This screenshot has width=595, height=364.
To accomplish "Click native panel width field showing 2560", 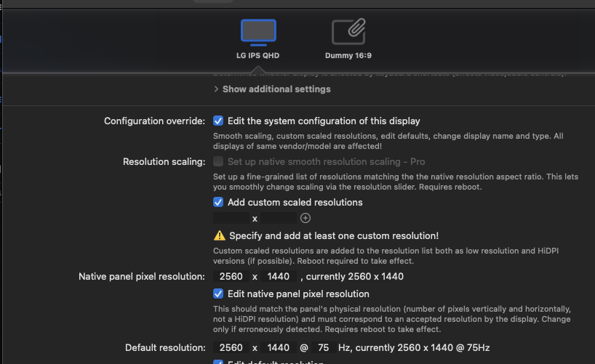I will click(x=231, y=277).
